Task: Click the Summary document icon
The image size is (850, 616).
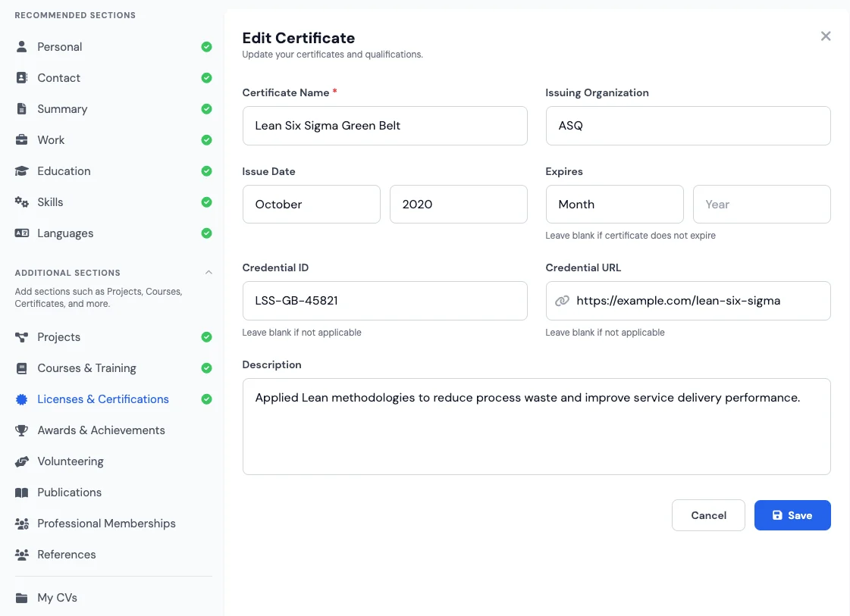Action: click(x=22, y=109)
